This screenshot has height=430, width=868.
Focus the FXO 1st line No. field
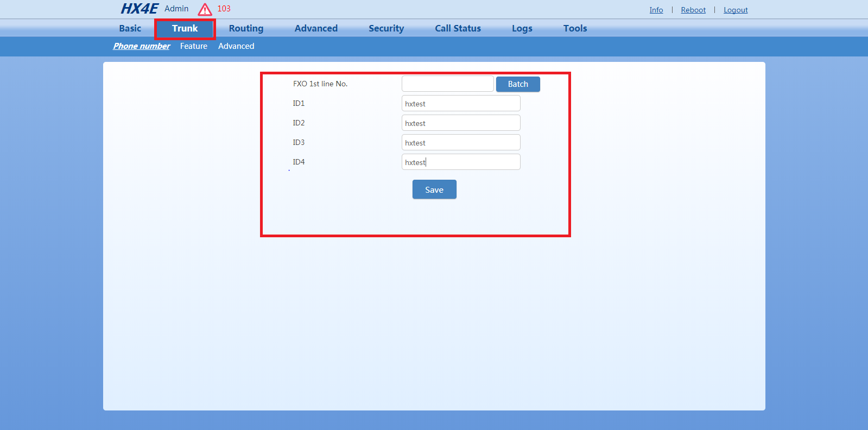tap(447, 84)
